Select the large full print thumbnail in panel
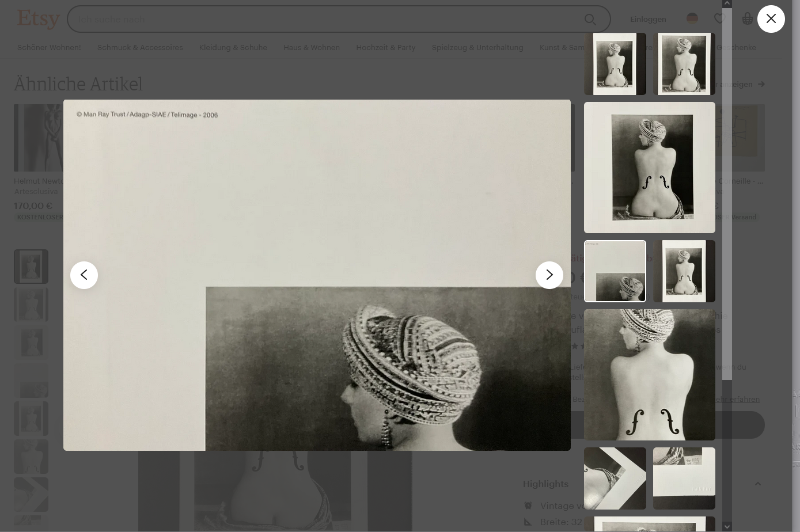This screenshot has height=532, width=800. tap(649, 168)
